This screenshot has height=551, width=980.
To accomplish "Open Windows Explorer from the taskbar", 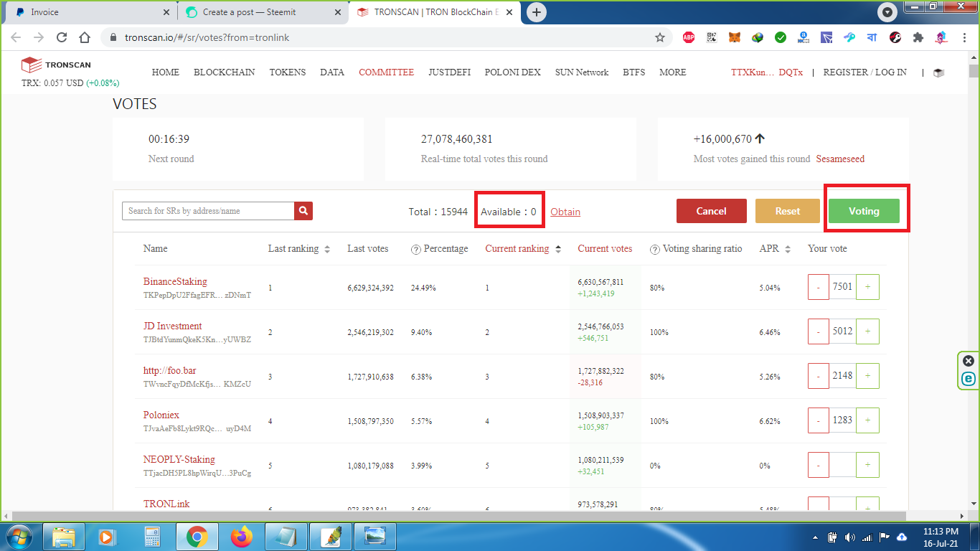I will tap(63, 536).
